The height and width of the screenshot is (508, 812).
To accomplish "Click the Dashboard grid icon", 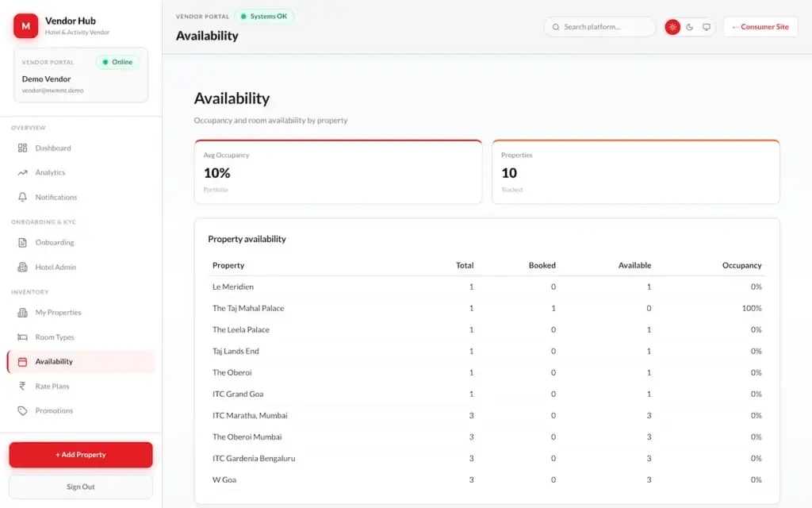I will tap(22, 148).
